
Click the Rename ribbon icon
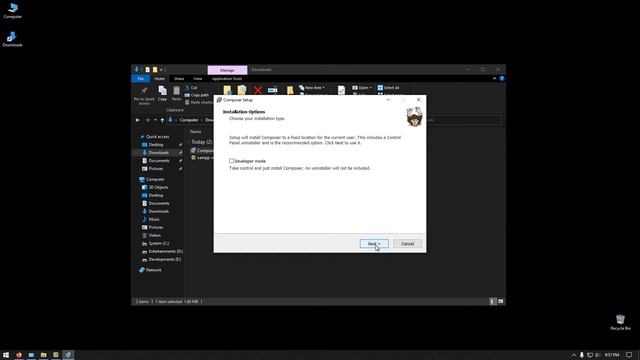pos(273,90)
